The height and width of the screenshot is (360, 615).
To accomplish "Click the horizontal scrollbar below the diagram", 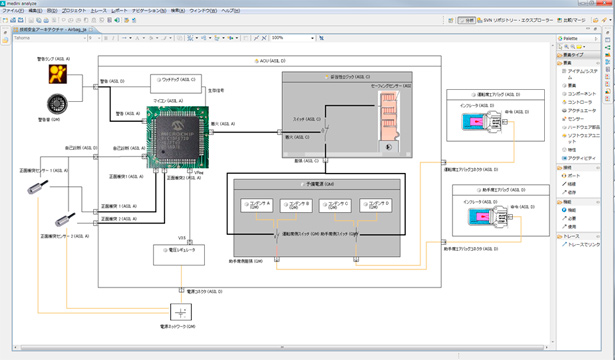I will point(282,347).
